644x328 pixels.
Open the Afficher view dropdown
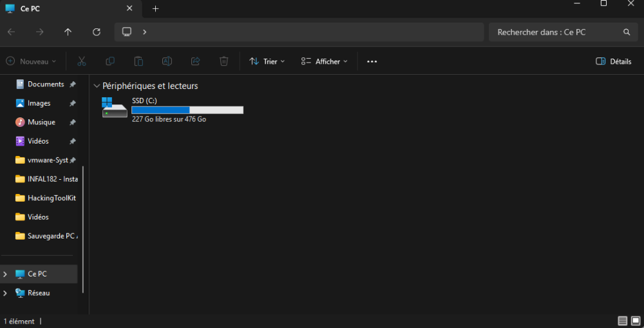tap(324, 61)
